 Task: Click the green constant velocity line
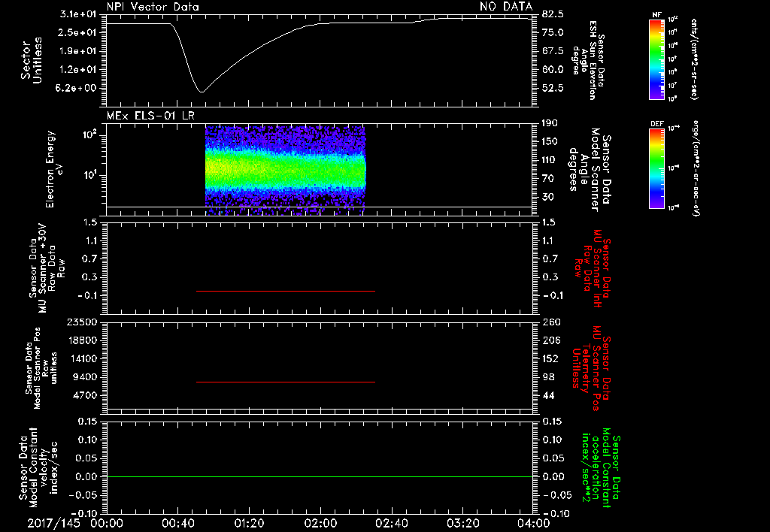tap(319, 476)
